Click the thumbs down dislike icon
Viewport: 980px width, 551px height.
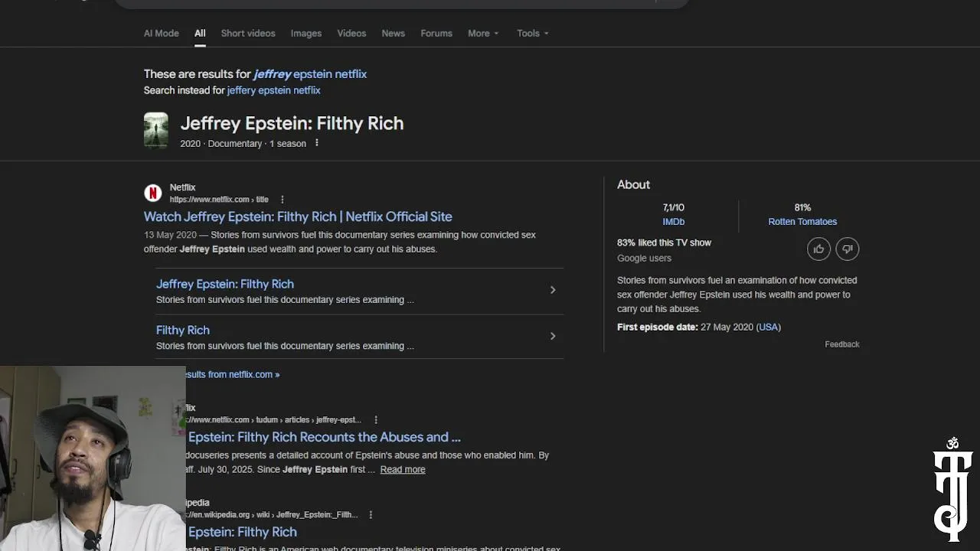coord(847,249)
